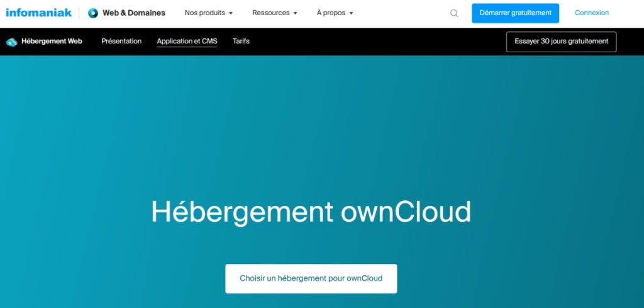
Task: Open the search magnifier icon
Action: [x=454, y=13]
